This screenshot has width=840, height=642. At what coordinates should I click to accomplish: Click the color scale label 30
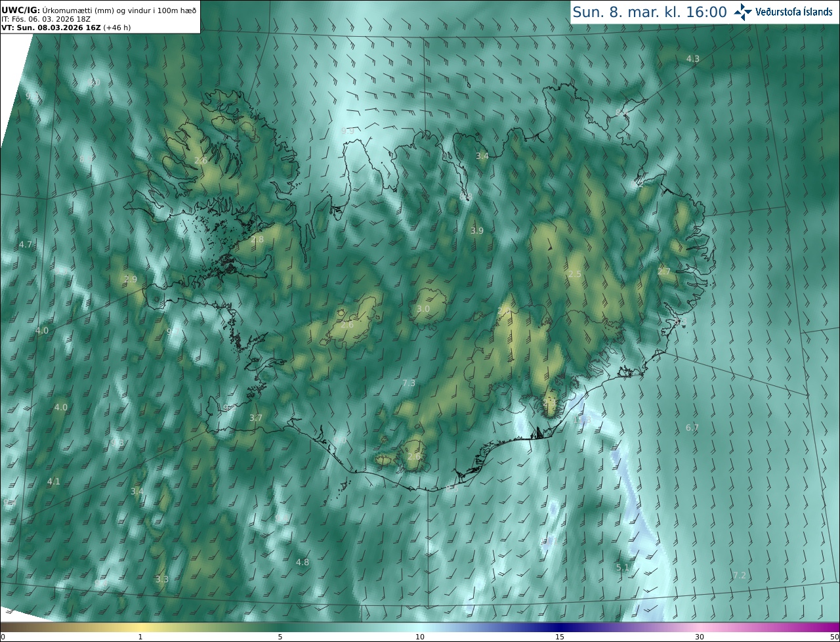(x=700, y=637)
